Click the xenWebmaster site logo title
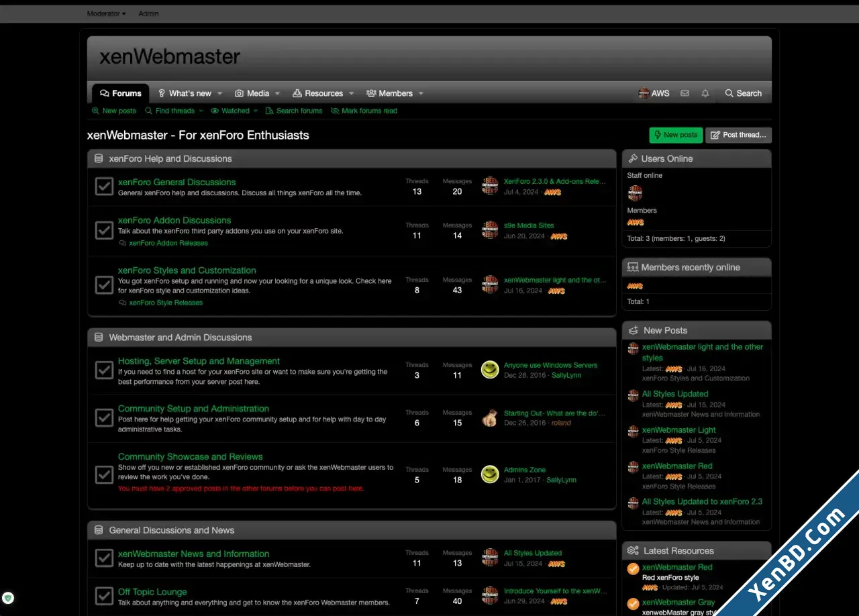859x616 pixels. pyautogui.click(x=170, y=57)
